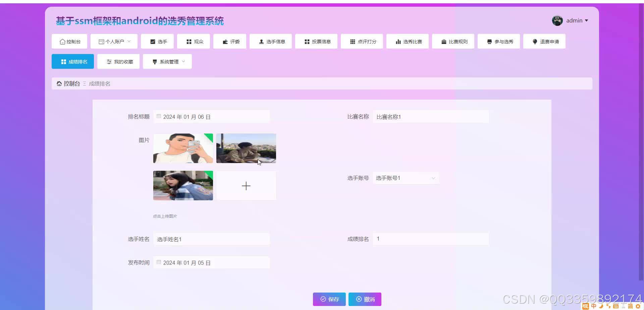The width and height of the screenshot is (644, 310).
Task: Click the 比赛名称 input field
Action: coord(431,117)
